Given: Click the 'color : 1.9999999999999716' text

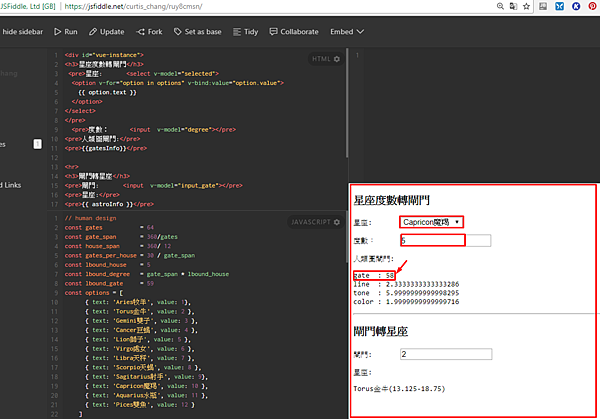Looking at the screenshot, I should point(406,302).
